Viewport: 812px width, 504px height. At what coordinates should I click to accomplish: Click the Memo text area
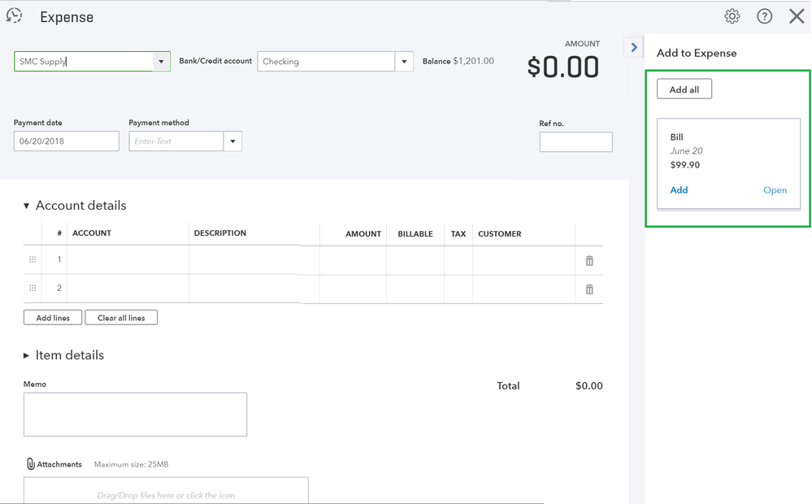(135, 415)
